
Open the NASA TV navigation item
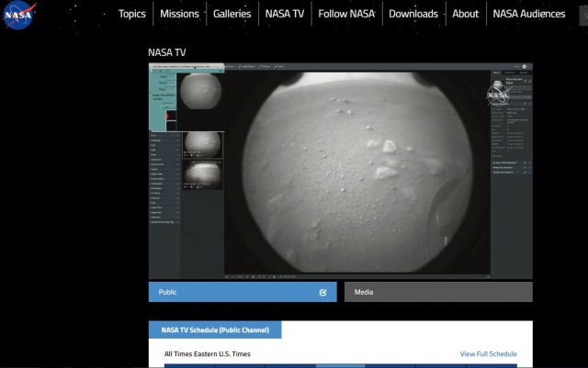tap(285, 14)
